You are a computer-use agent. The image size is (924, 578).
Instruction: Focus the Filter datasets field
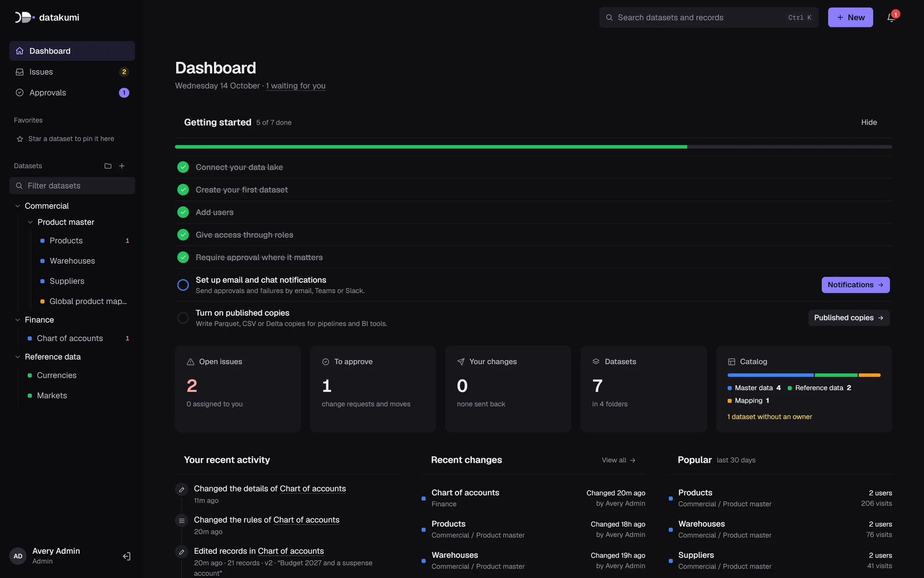[x=72, y=186]
